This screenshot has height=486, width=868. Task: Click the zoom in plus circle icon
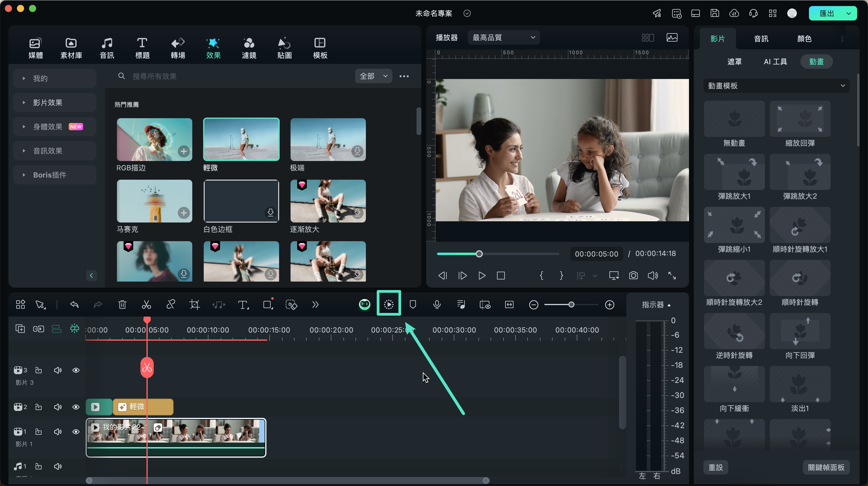tap(609, 305)
